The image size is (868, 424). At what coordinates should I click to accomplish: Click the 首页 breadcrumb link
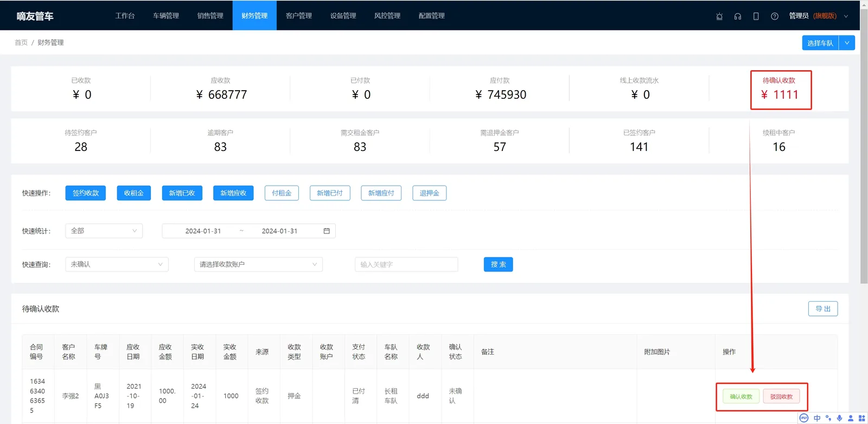[21, 42]
